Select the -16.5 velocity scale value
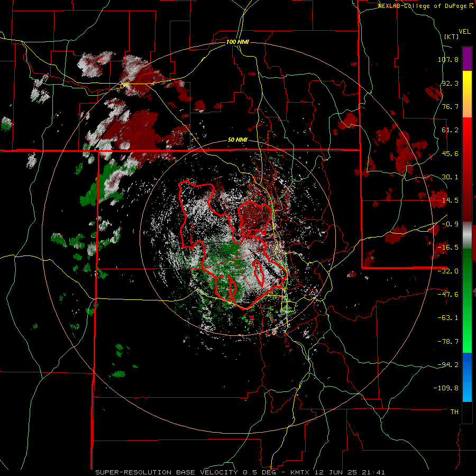 point(448,248)
